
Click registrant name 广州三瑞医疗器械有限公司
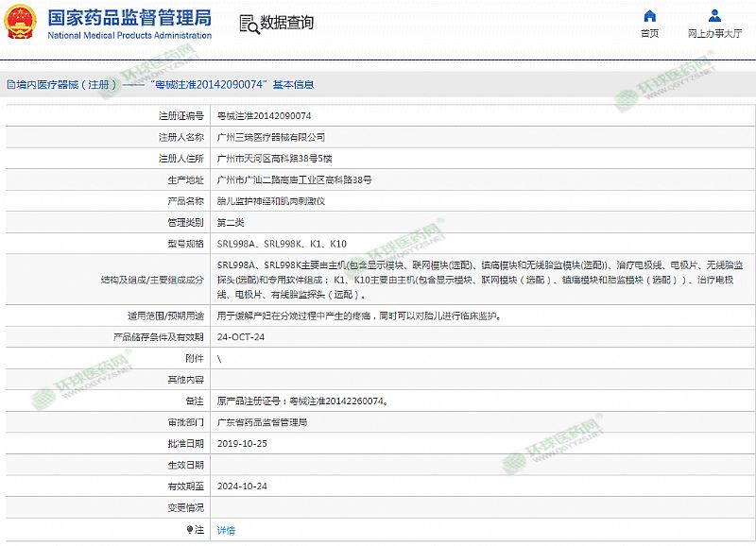(x=271, y=137)
